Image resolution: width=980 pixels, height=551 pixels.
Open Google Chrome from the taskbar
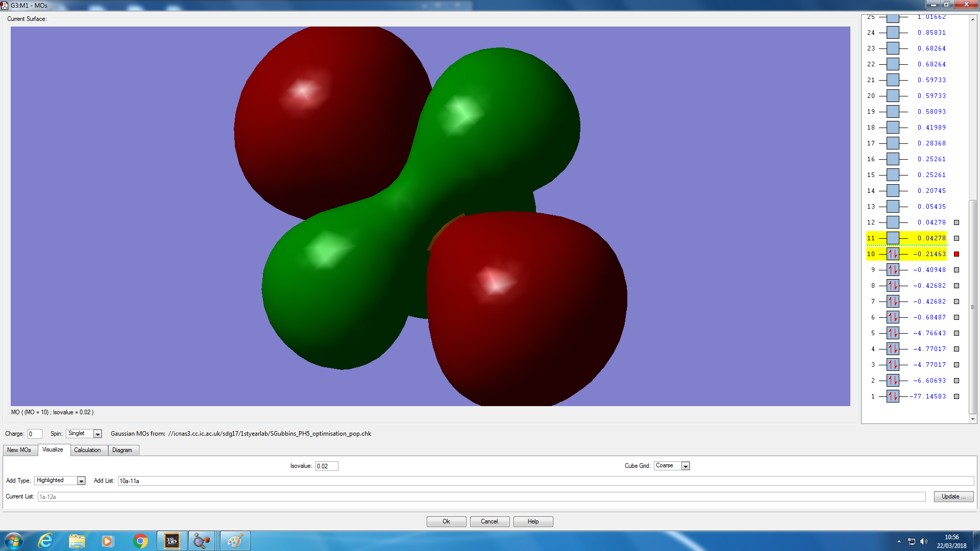(140, 541)
